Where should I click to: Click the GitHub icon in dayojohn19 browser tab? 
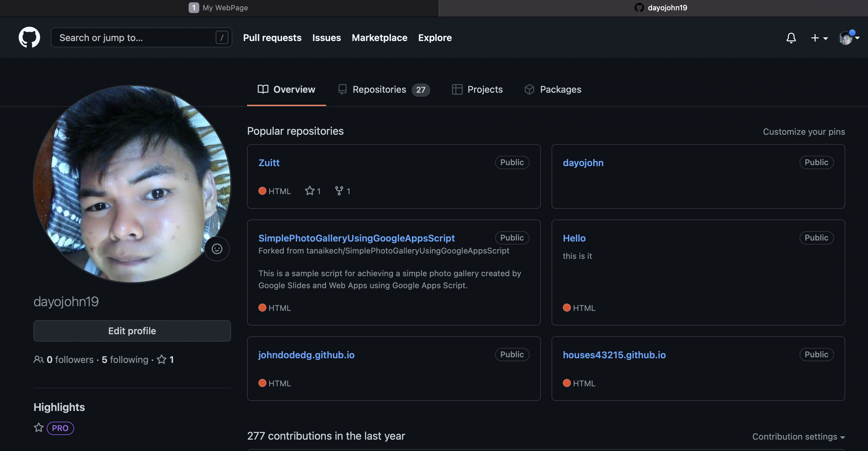point(639,7)
